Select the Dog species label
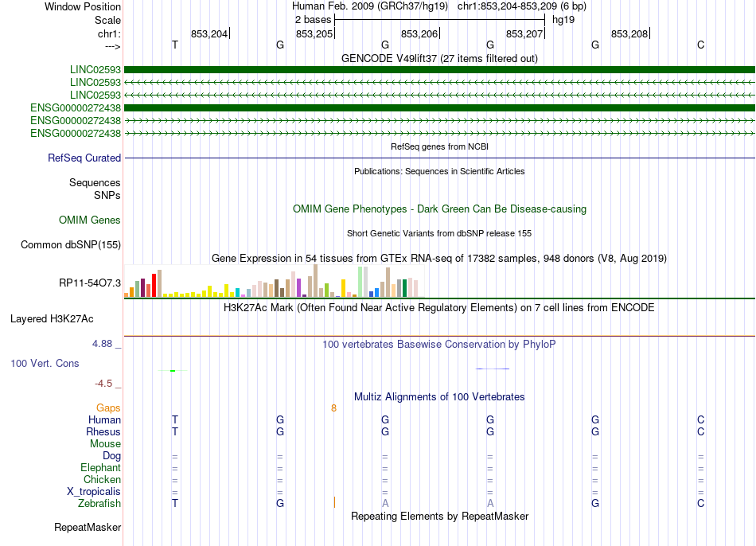Viewport: 756px width, 546px height. [111, 456]
